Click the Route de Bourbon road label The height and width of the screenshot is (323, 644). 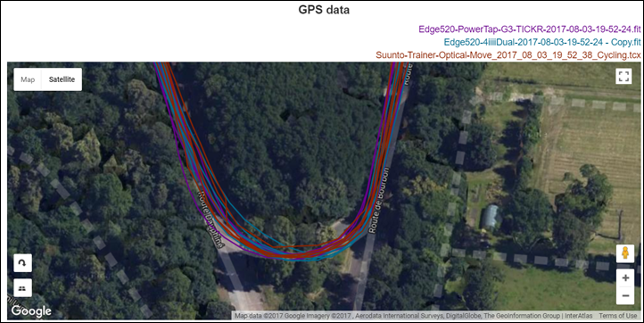click(378, 200)
